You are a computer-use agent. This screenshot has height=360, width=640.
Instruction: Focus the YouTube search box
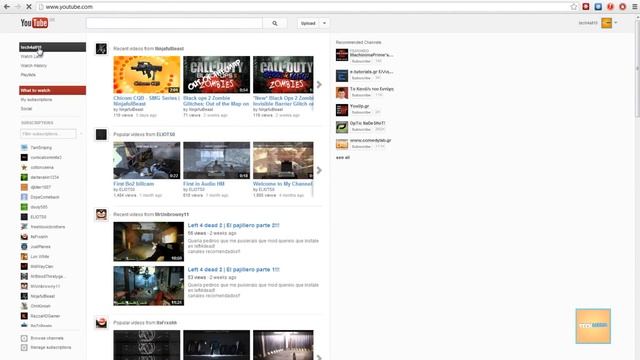tap(174, 23)
